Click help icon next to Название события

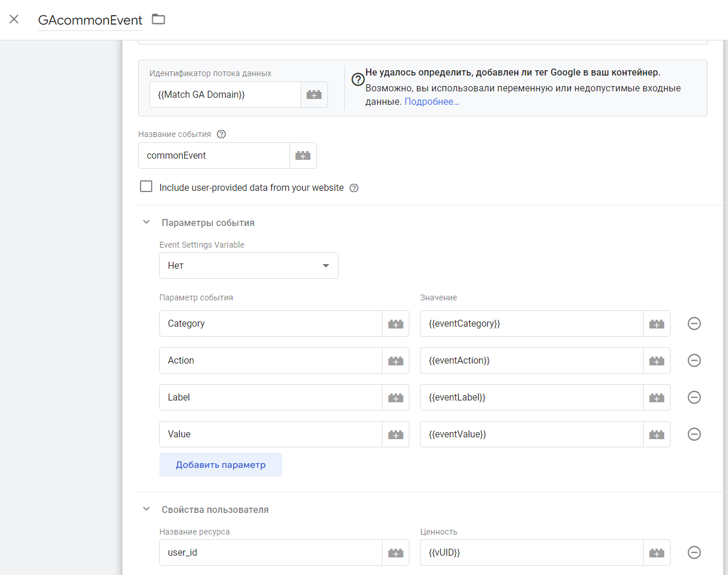point(221,134)
